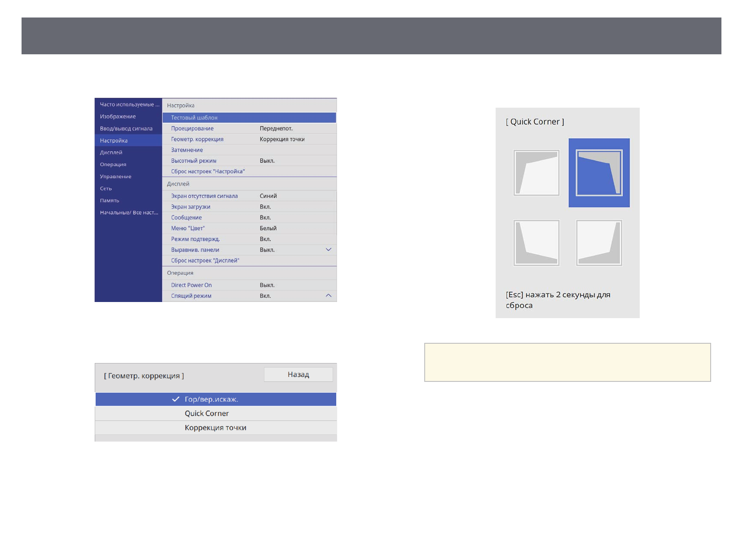Open the Геометр. коррекция setting
Screen dimensions: 756x534
(x=197, y=139)
